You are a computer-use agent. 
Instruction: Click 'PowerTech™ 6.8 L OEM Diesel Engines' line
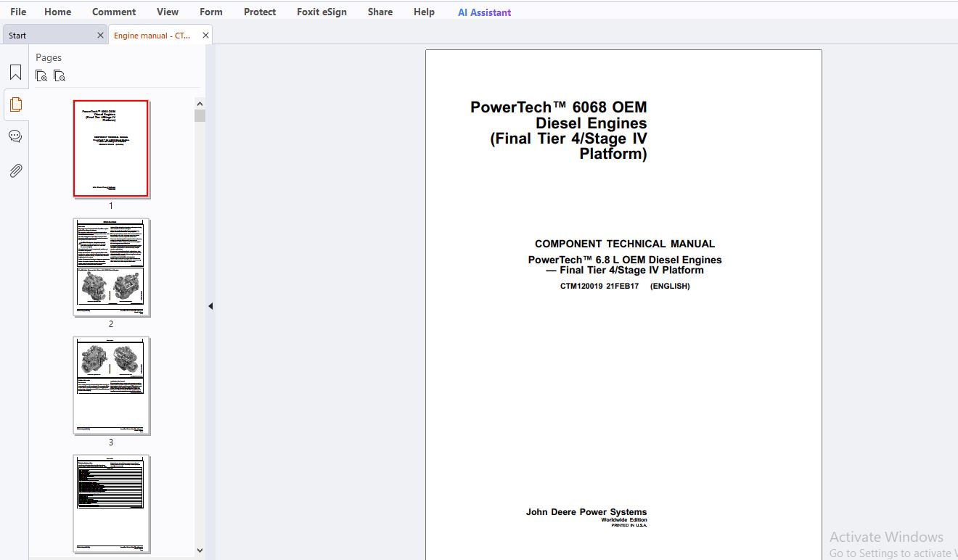click(x=625, y=260)
